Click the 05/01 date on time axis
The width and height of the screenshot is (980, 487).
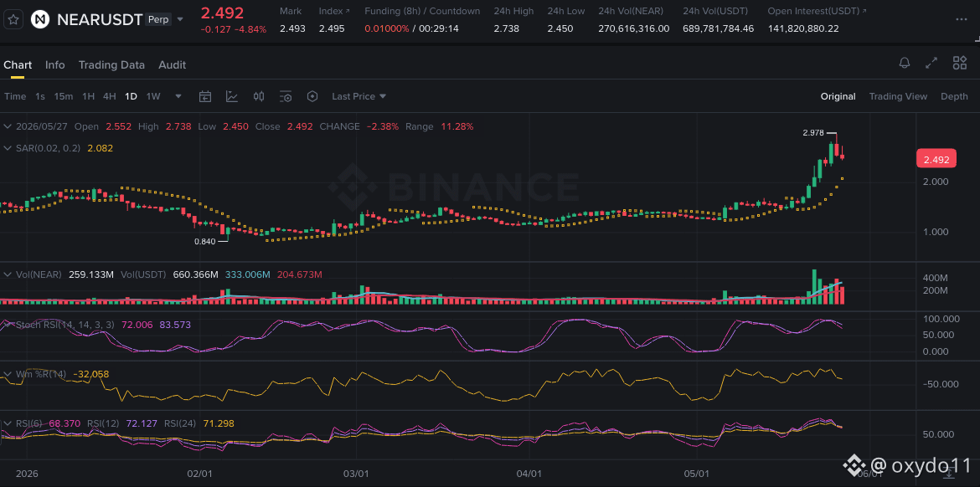pyautogui.click(x=696, y=474)
